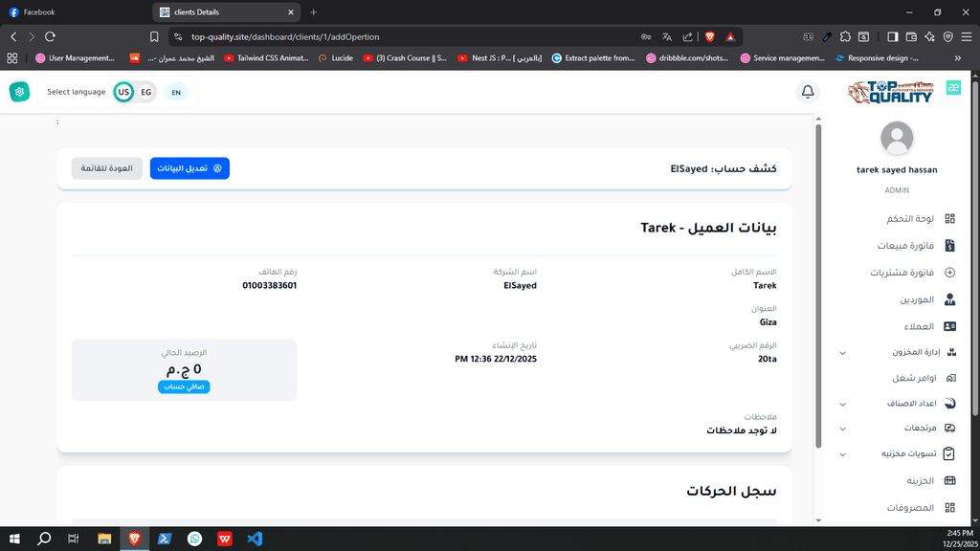
Task: Show more bookmarks overflow chevron
Action: tap(957, 58)
